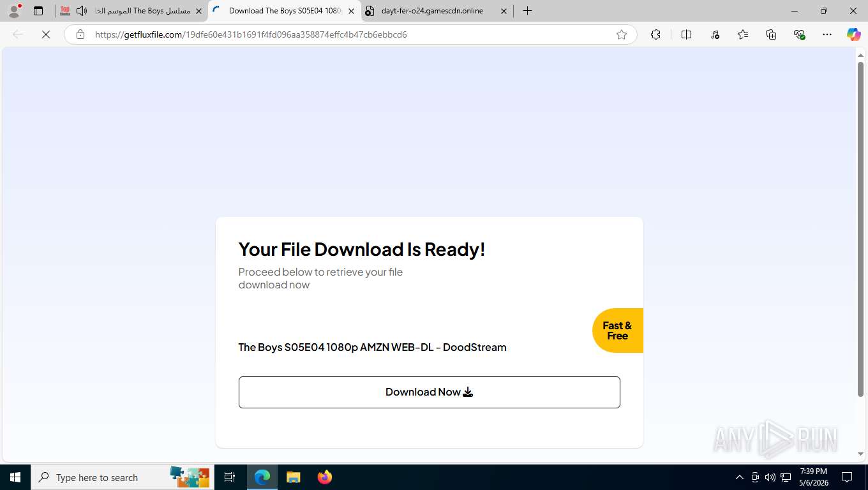Click page scrollbar up arrow
This screenshot has height=490, width=868.
(860, 55)
